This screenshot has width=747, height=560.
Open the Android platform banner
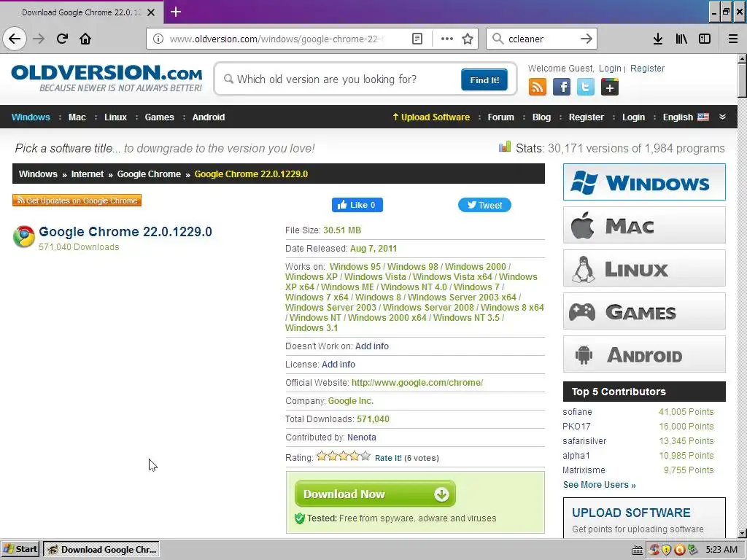[x=644, y=354]
